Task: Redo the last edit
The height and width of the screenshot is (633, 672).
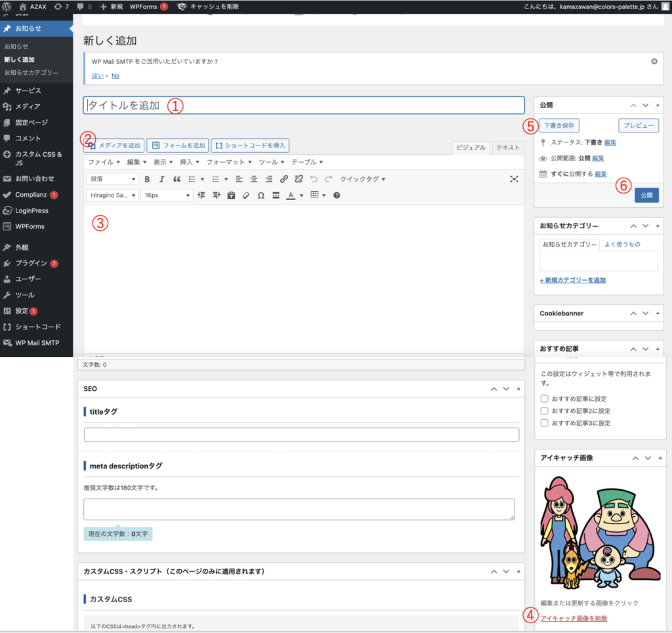Action: coord(328,179)
